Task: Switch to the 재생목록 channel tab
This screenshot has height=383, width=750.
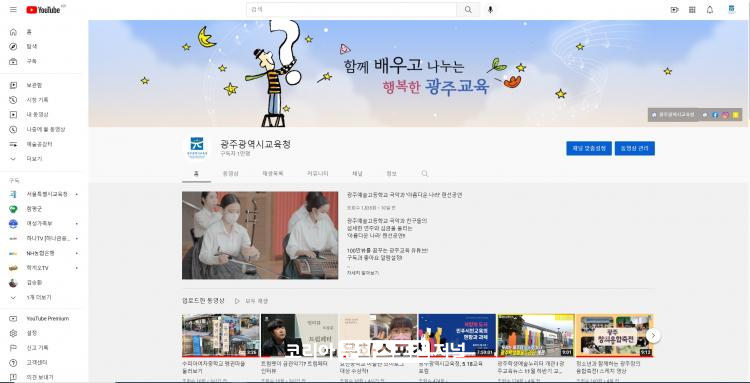Action: click(x=273, y=174)
